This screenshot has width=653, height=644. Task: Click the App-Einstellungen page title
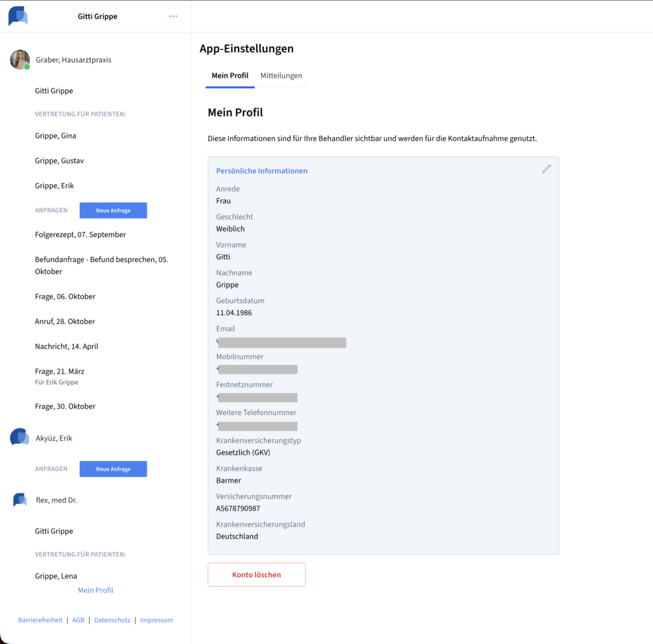click(247, 48)
